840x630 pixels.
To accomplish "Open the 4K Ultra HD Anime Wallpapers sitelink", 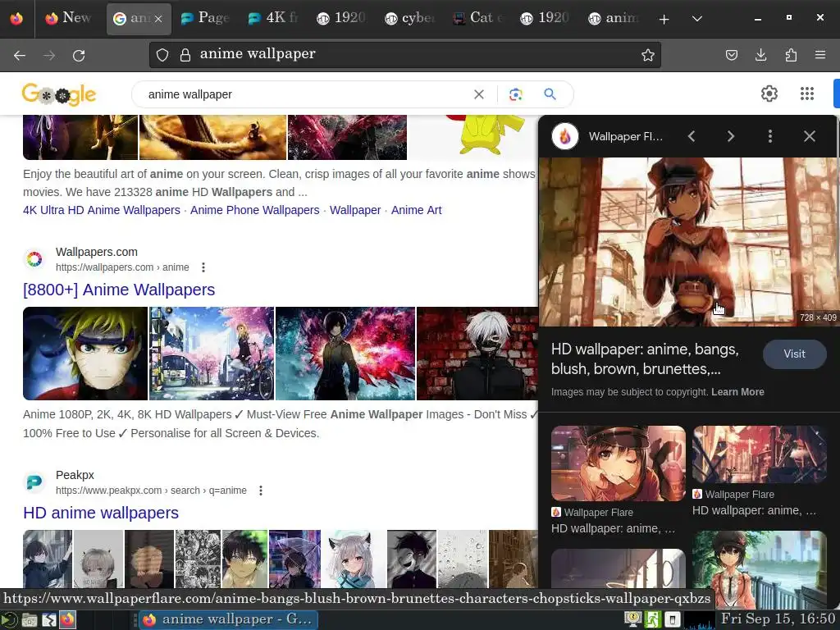I will [102, 210].
